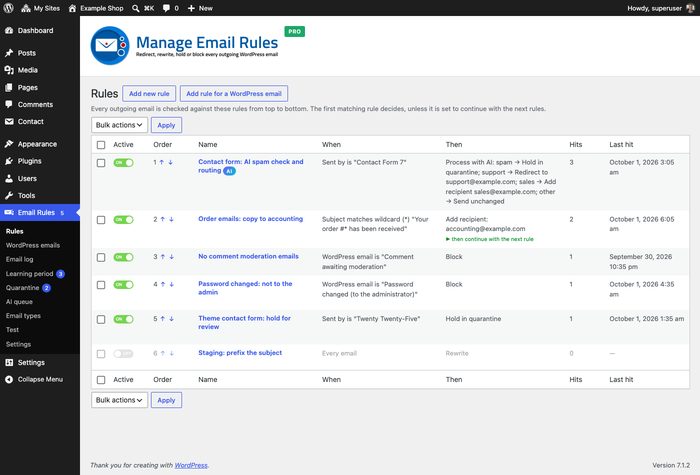Open No comment moderation emails rule
This screenshot has height=475, width=700.
click(x=248, y=256)
